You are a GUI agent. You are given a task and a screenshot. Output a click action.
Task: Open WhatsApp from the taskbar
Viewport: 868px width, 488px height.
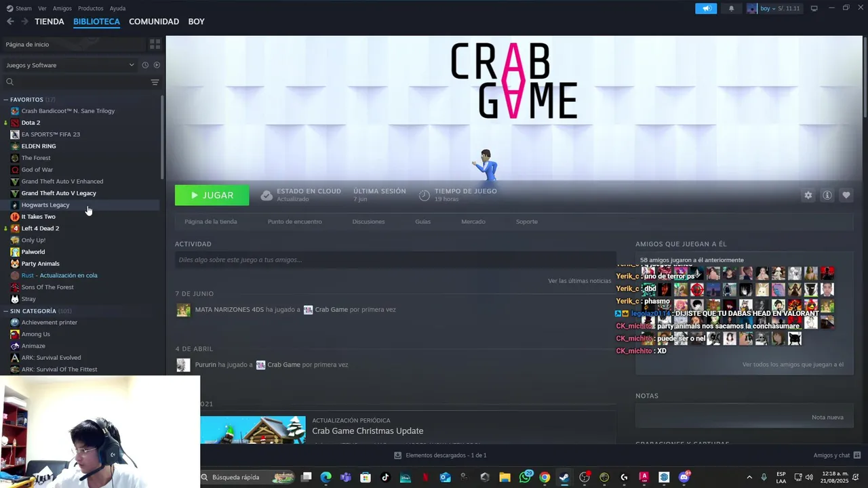tap(525, 477)
